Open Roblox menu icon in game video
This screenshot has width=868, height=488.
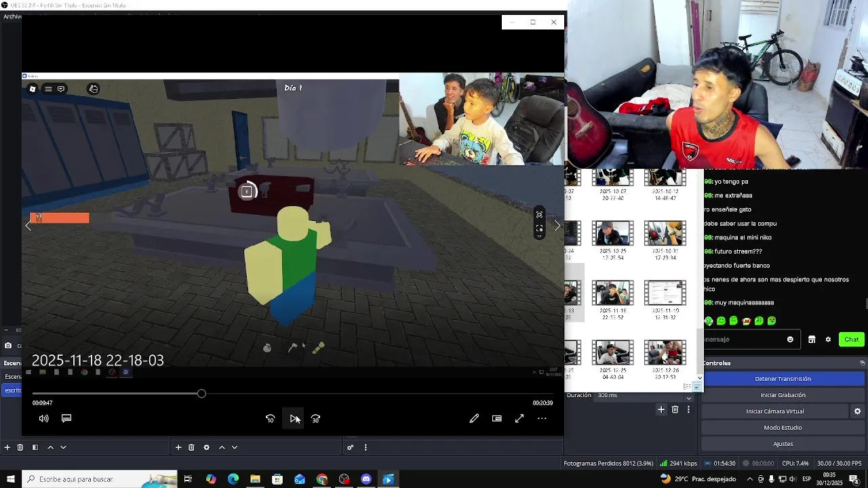(48, 89)
